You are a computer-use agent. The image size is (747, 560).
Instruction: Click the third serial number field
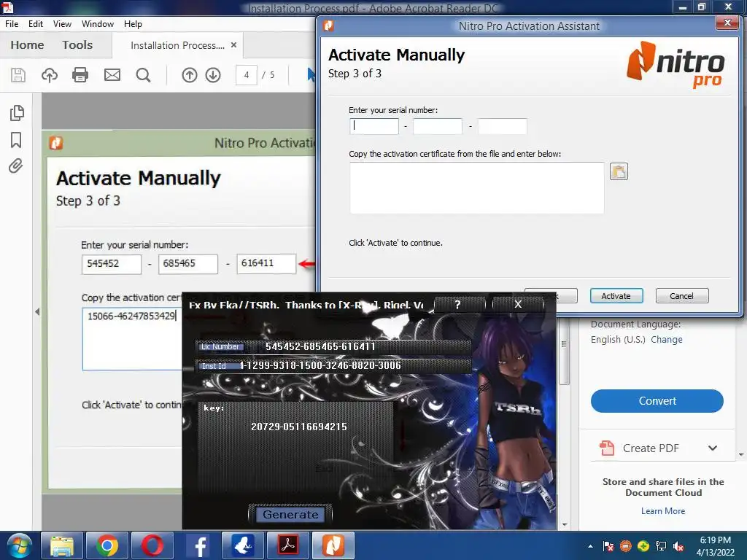(x=502, y=126)
